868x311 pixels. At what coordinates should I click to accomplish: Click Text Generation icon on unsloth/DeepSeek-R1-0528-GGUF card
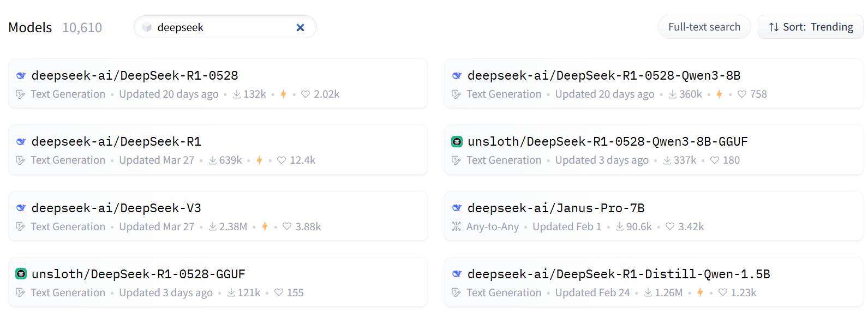pyautogui.click(x=20, y=292)
